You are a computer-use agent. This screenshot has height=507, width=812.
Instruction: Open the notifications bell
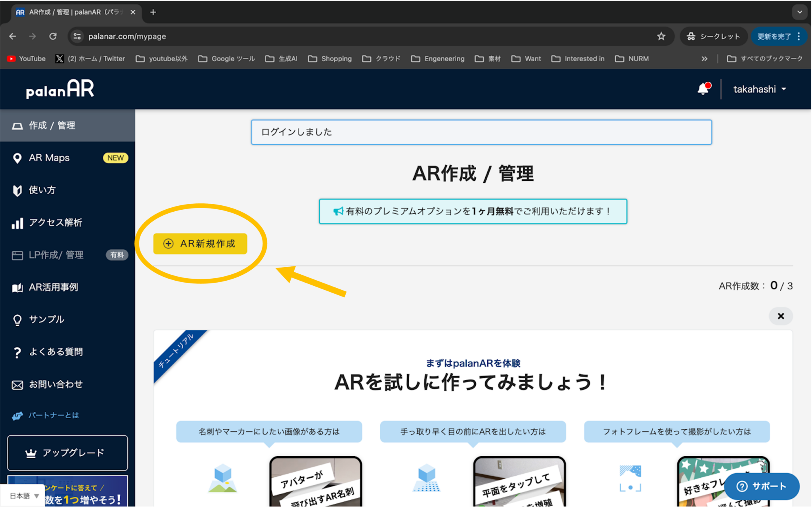pyautogui.click(x=704, y=89)
